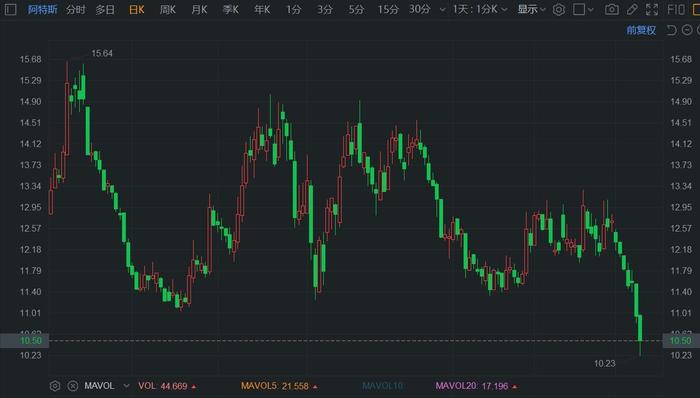
Task: Click the 阿特斯 stock name
Action: pos(42,9)
